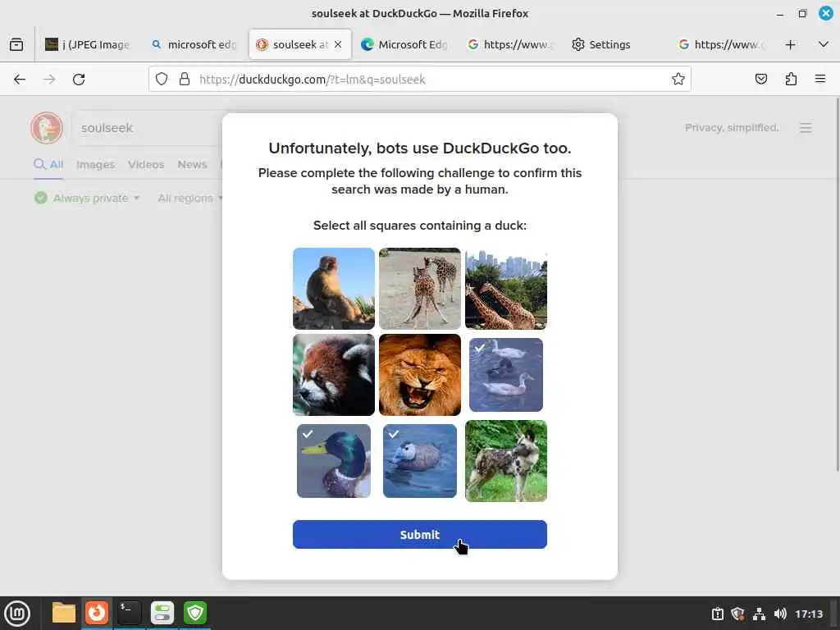
Task: Click the 17:13 clock
Action: tap(809, 614)
